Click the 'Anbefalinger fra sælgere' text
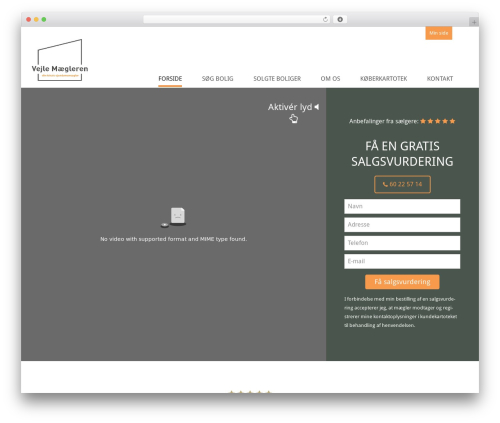The image size is (500, 423). [x=384, y=121]
